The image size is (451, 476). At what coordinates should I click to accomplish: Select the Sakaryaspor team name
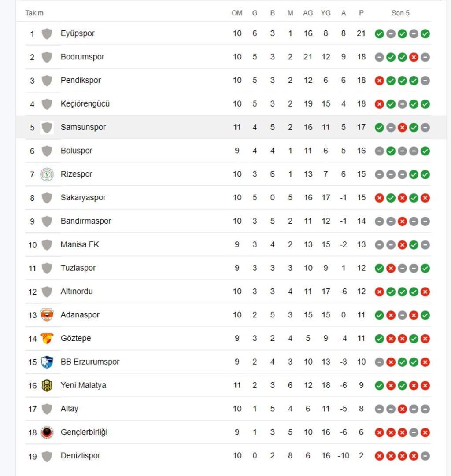click(83, 198)
